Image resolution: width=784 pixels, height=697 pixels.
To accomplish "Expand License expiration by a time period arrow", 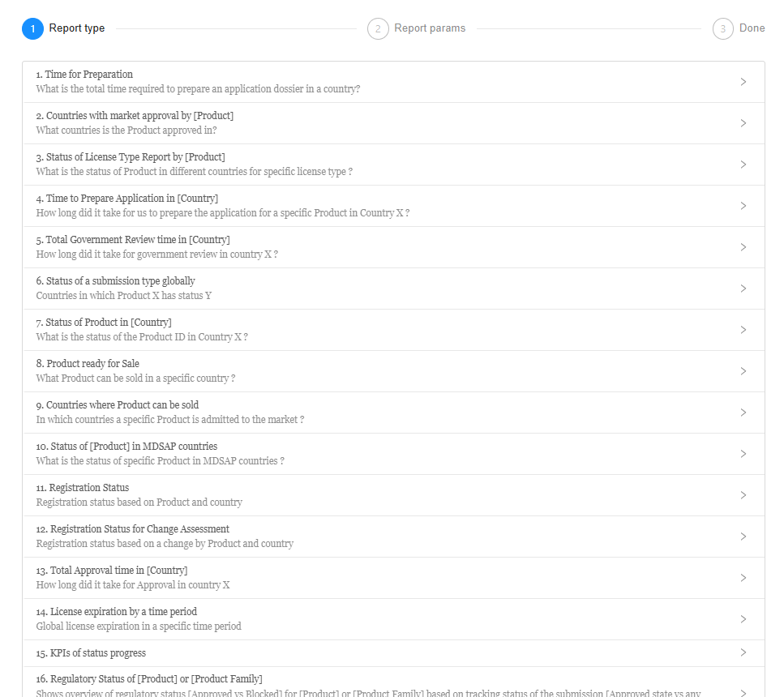I will (x=743, y=619).
